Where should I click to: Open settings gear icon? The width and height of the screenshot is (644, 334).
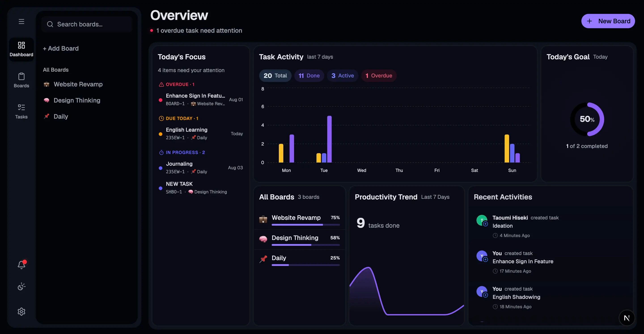coord(21,311)
